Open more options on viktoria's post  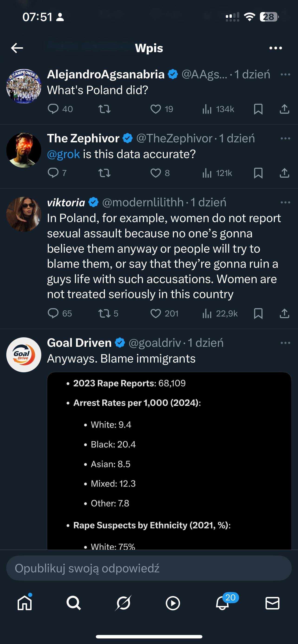click(285, 202)
